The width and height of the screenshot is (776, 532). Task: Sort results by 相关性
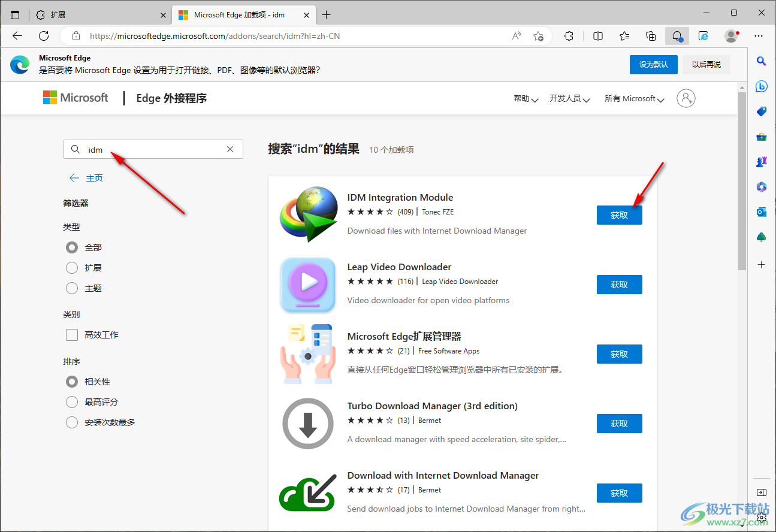click(x=72, y=382)
